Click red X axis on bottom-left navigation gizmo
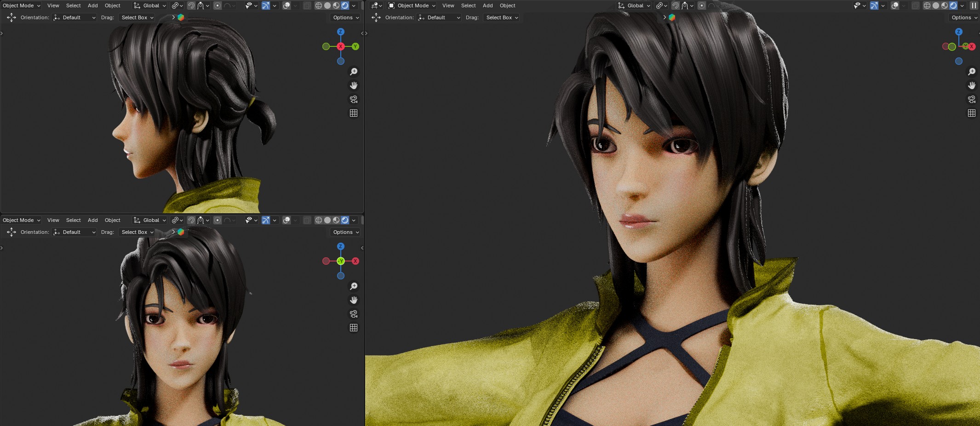 coord(355,261)
